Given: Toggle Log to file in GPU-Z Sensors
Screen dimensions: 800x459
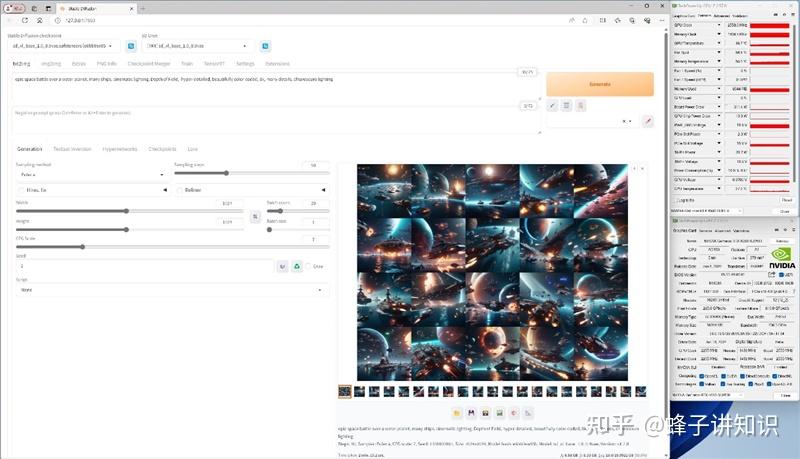Looking at the screenshot, I should tap(675, 200).
